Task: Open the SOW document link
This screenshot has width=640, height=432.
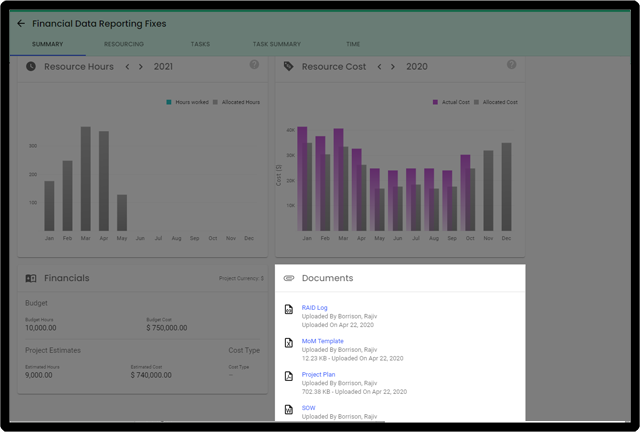Action: (309, 408)
